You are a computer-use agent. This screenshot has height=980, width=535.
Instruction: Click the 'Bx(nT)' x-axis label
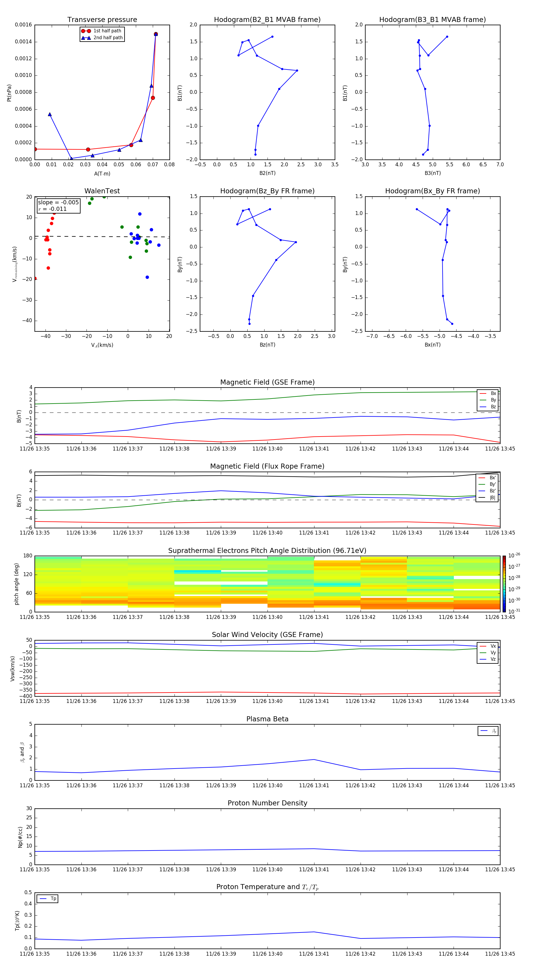tap(432, 345)
